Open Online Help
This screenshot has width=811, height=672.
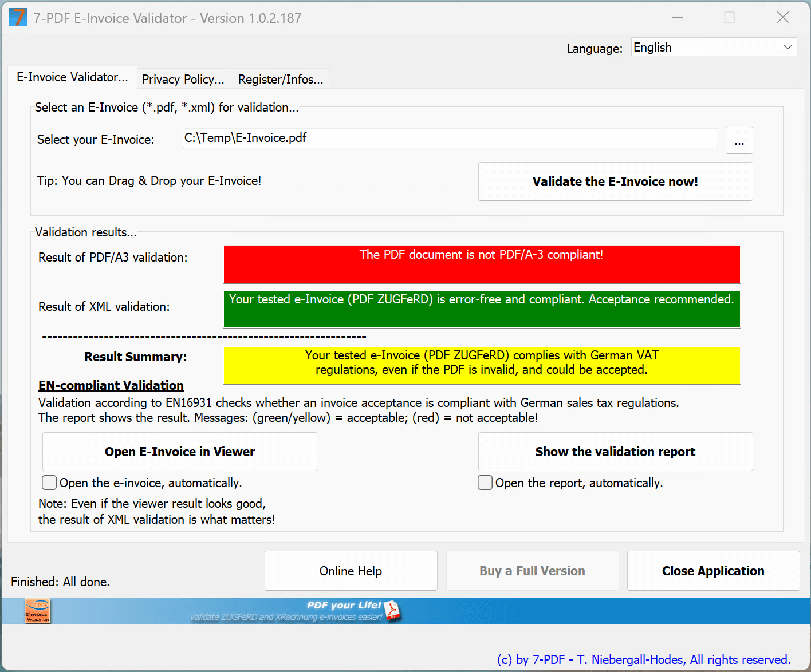[351, 571]
